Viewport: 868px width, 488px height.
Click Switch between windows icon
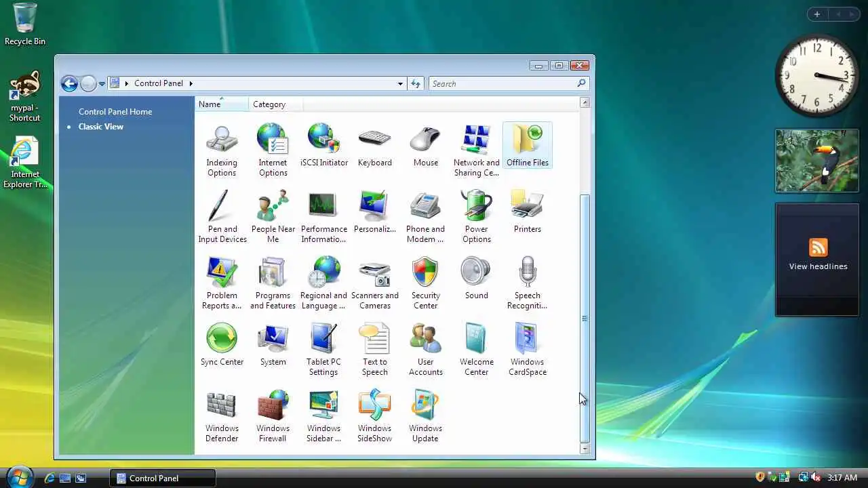(81, 479)
